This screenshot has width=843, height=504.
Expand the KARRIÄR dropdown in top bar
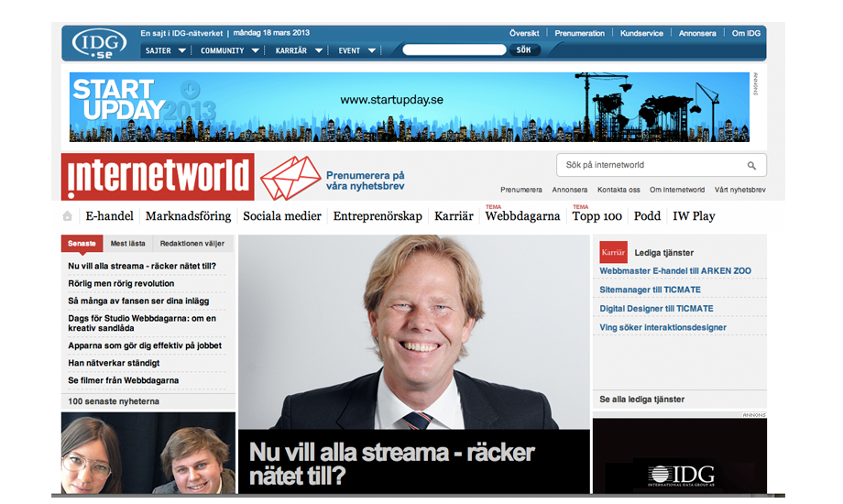coord(299,50)
